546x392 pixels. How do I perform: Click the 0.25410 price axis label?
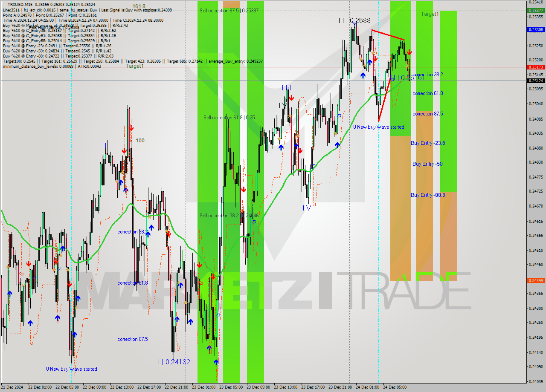(x=536, y=2)
